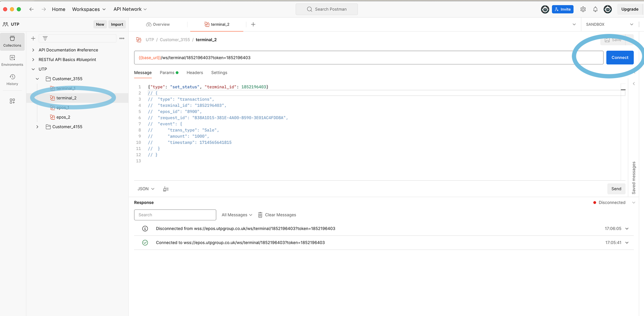Open the JSON message format dropdown
This screenshot has height=316, width=644.
point(146,189)
